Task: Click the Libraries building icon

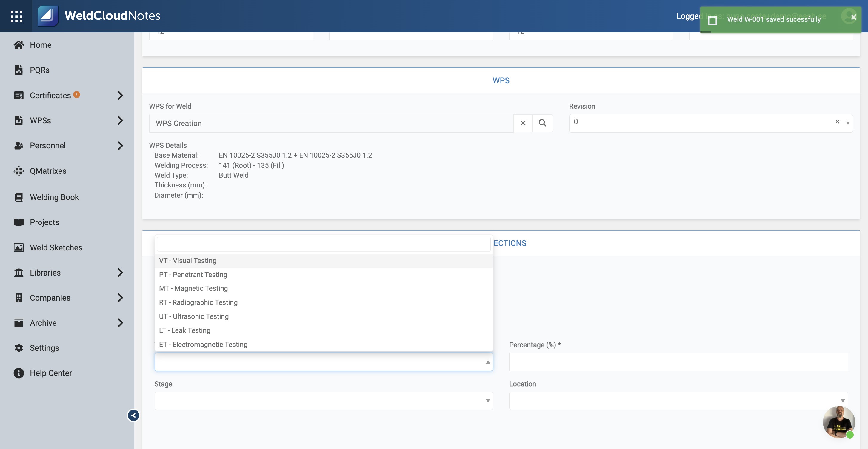Action: coord(19,273)
